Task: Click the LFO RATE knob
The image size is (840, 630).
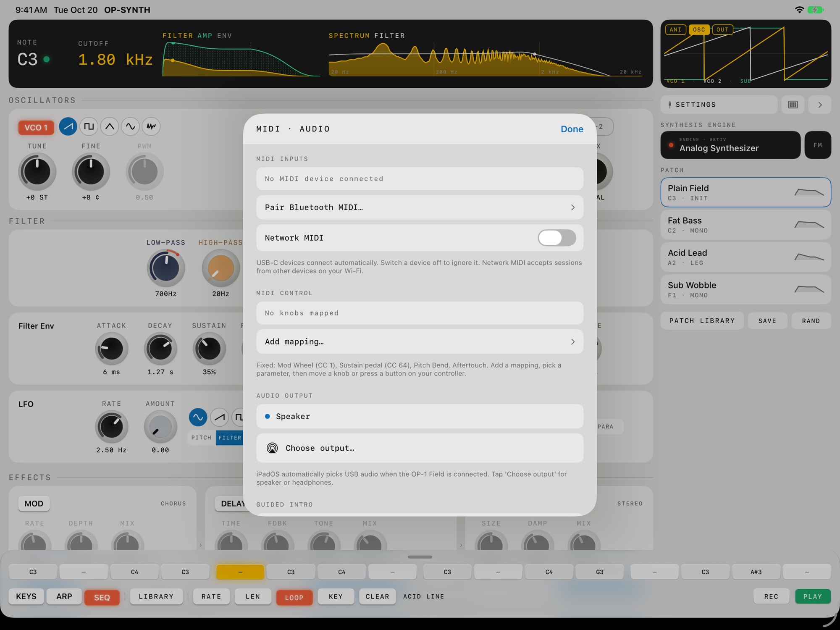Action: pyautogui.click(x=111, y=427)
